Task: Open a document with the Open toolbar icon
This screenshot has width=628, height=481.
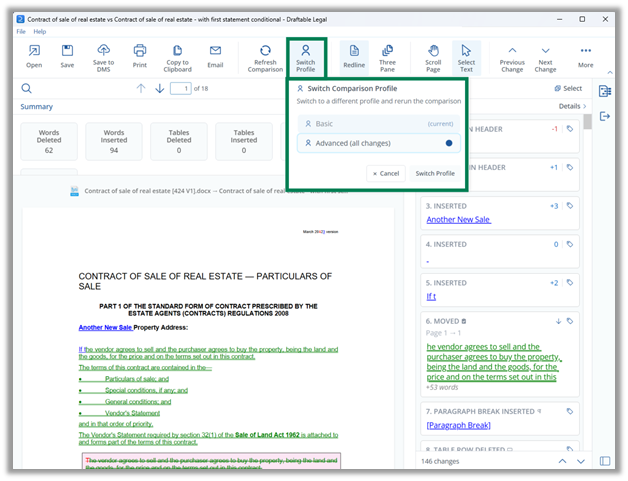Action: click(34, 56)
